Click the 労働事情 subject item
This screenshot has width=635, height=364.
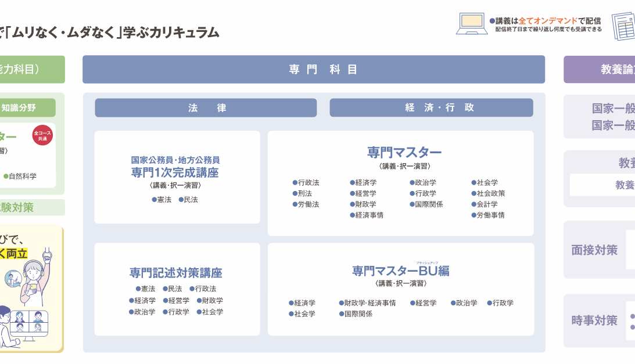pyautogui.click(x=488, y=215)
